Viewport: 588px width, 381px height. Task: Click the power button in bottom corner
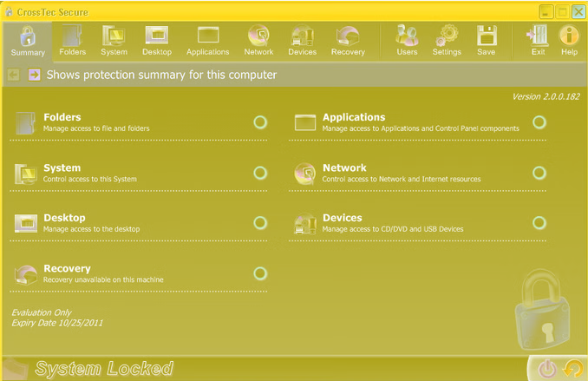(547, 368)
